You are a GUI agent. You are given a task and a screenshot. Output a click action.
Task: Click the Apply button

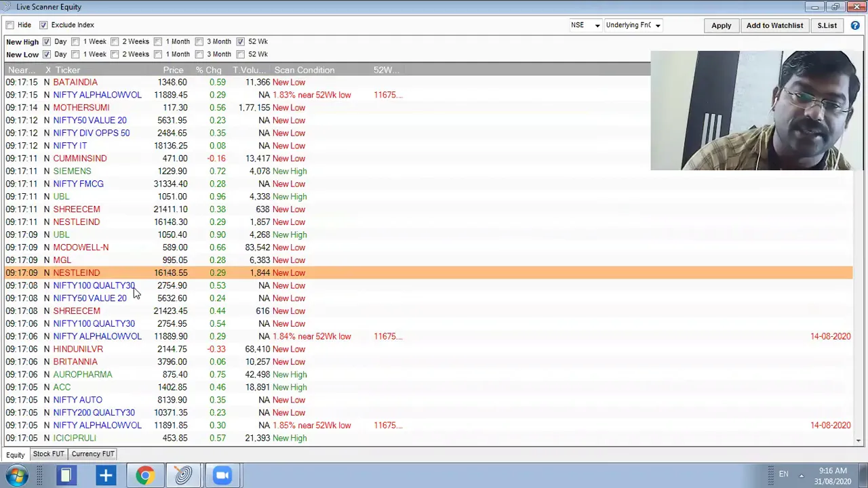(721, 26)
